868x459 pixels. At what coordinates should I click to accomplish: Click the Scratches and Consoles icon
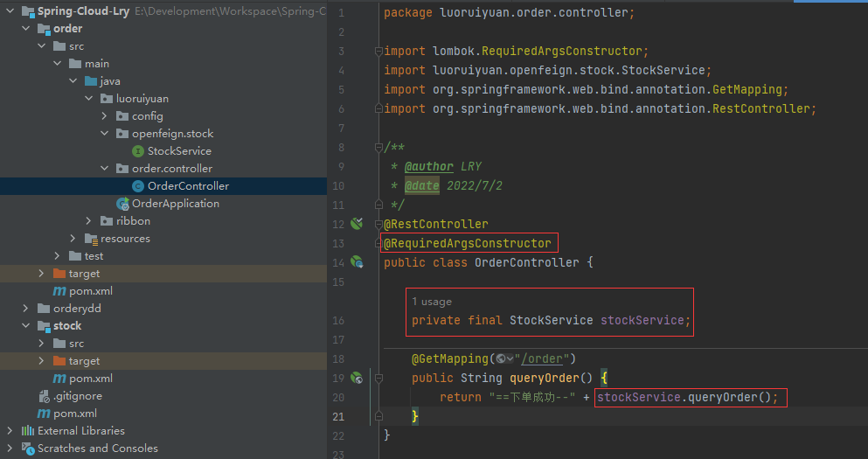[28, 449]
